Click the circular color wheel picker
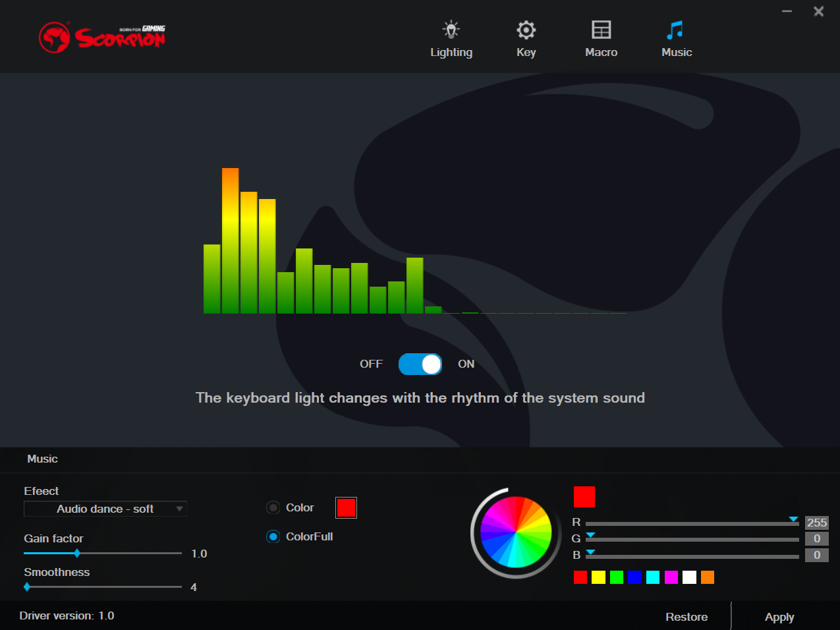 516,532
